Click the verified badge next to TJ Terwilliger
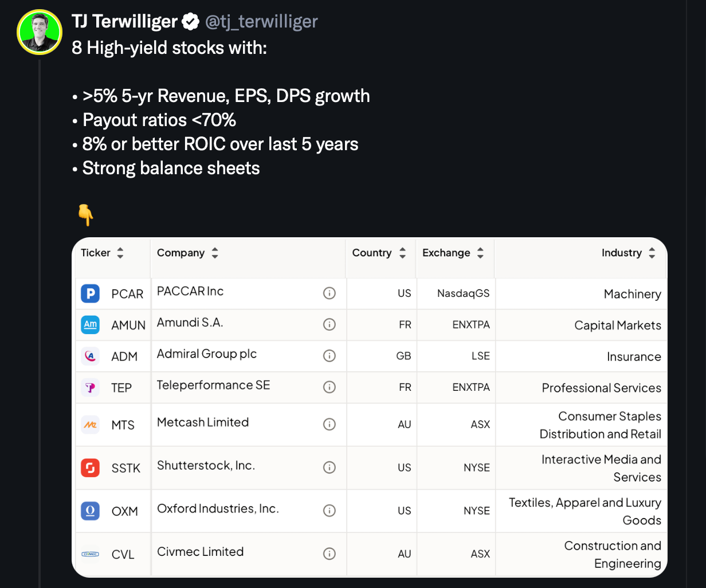 tap(190, 22)
